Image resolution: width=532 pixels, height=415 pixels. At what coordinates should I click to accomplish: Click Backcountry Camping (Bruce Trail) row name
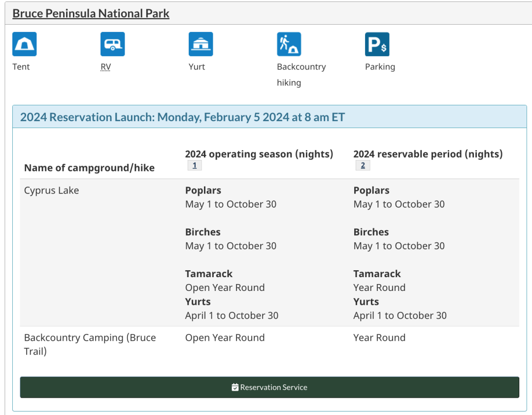click(90, 345)
